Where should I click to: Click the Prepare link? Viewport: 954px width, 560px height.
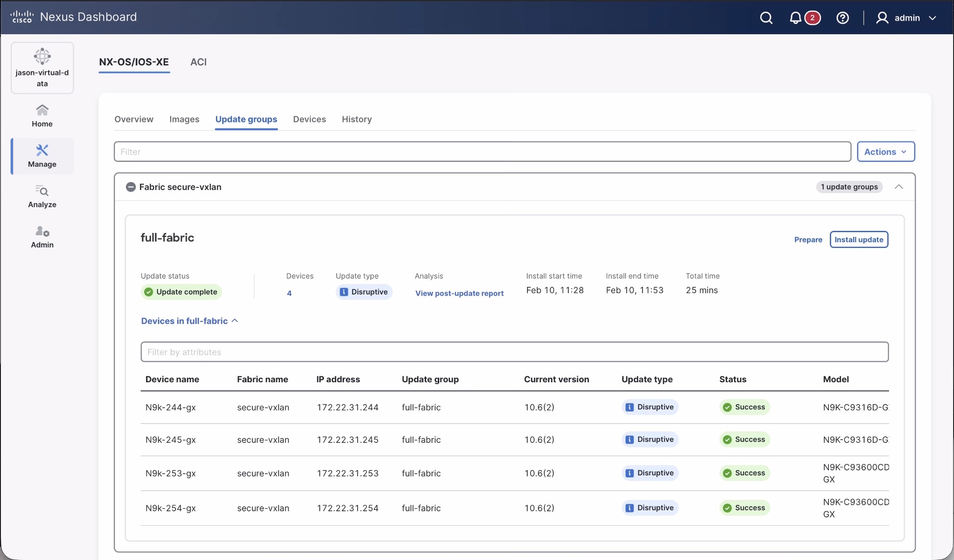click(808, 240)
